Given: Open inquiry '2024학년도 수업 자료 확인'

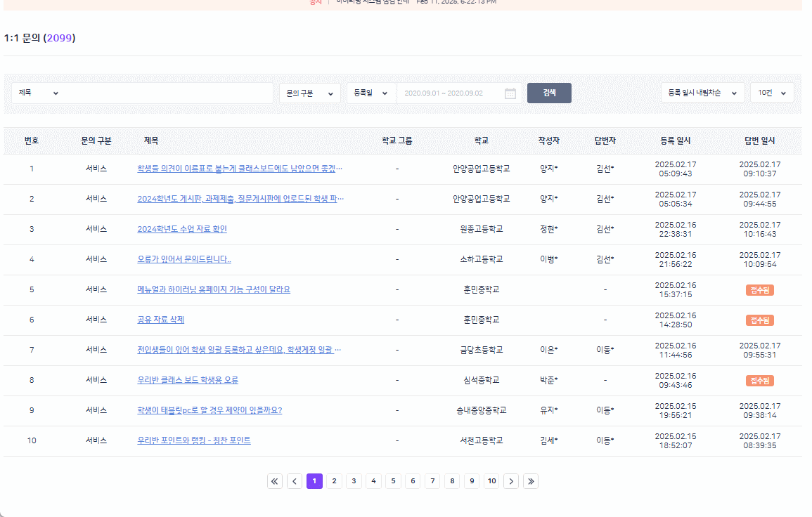Looking at the screenshot, I should coord(182,229).
